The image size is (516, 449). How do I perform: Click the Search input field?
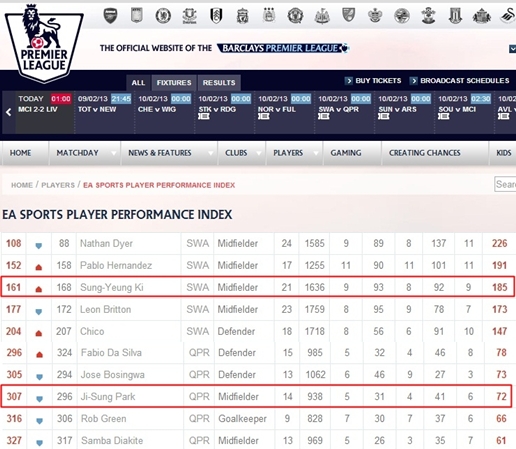coord(505,184)
